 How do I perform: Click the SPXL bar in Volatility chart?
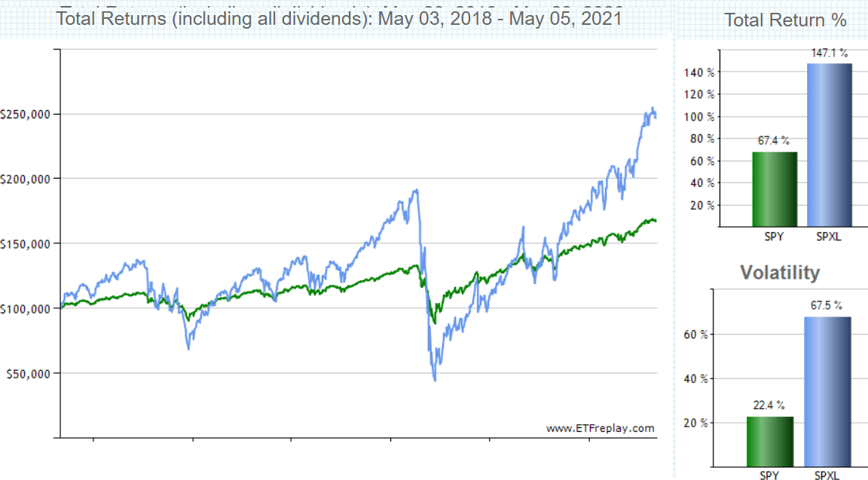coord(827,392)
